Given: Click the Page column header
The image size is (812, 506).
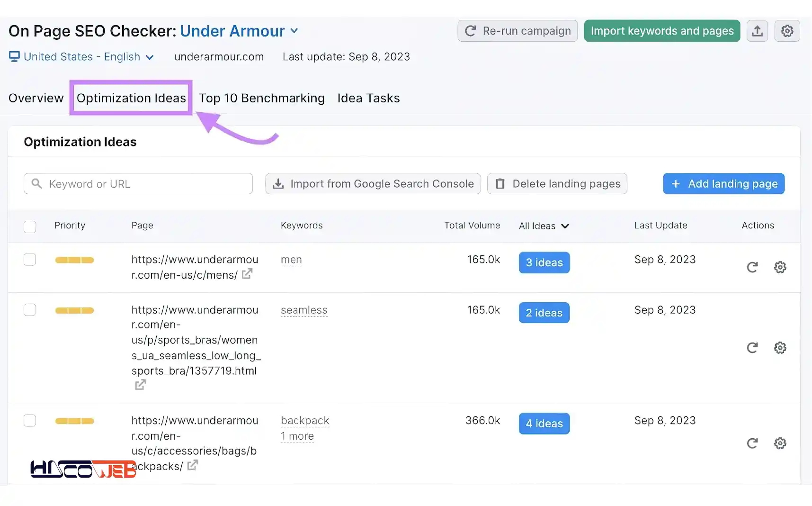Looking at the screenshot, I should (x=142, y=226).
